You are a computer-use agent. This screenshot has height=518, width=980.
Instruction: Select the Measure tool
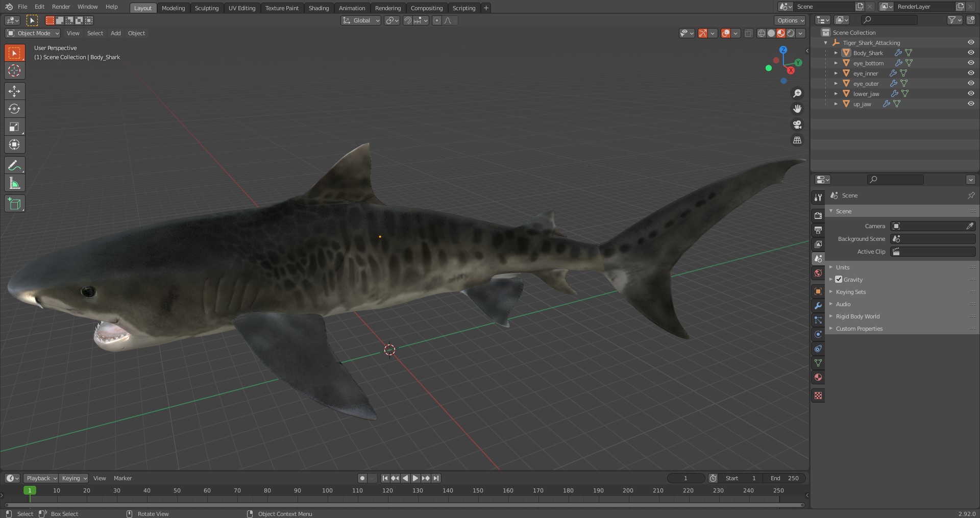[14, 183]
